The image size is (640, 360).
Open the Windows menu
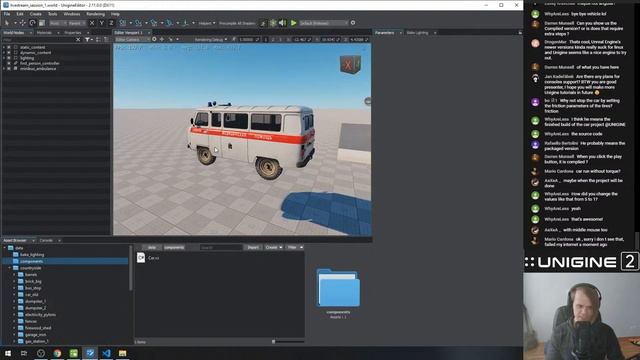(x=72, y=14)
